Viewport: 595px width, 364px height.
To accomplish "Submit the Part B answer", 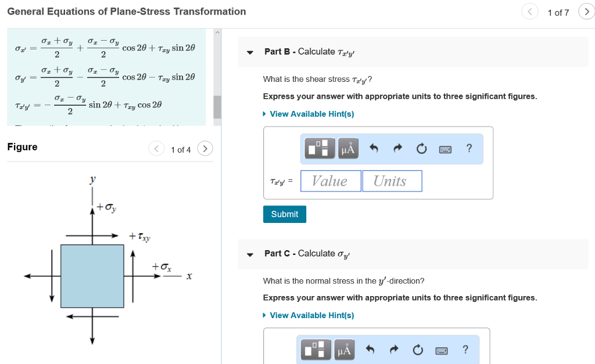I will click(284, 214).
